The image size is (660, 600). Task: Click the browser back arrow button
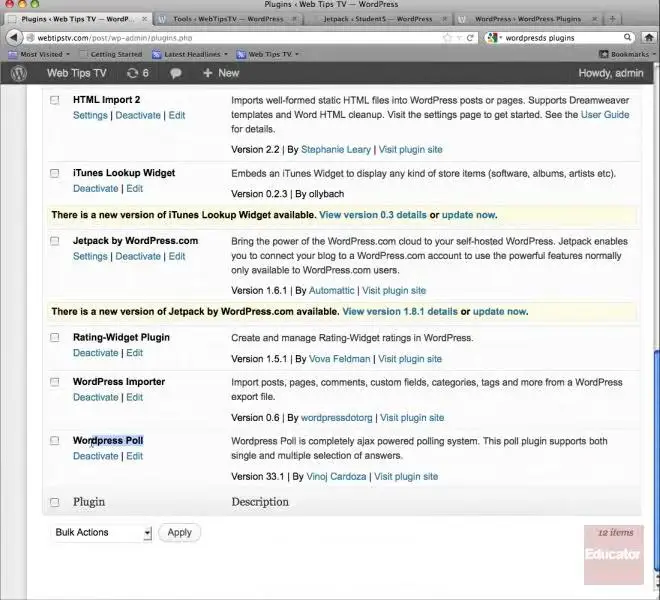click(x=14, y=37)
